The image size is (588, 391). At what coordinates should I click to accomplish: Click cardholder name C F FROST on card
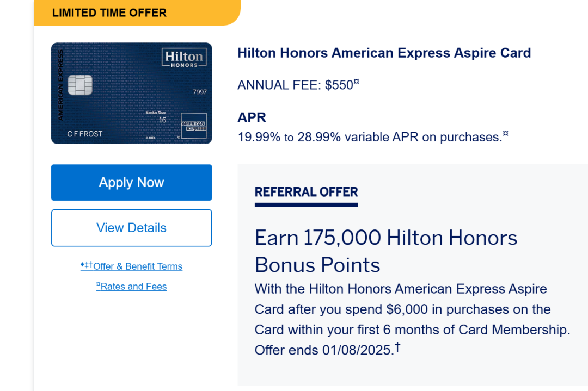click(x=85, y=134)
